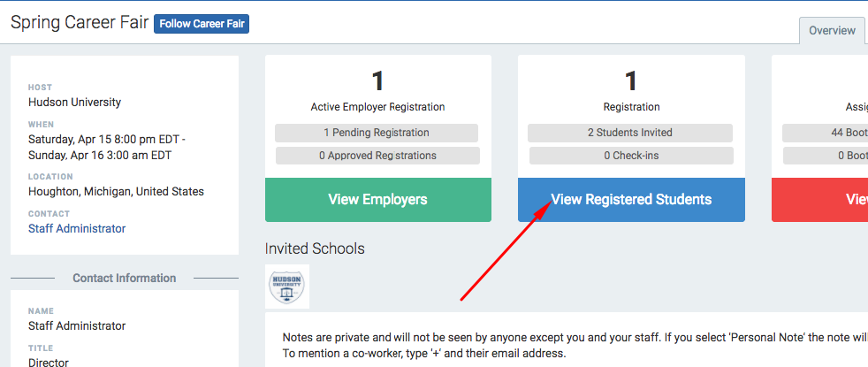
Task: Click the Invited Schools heading
Action: tap(315, 248)
